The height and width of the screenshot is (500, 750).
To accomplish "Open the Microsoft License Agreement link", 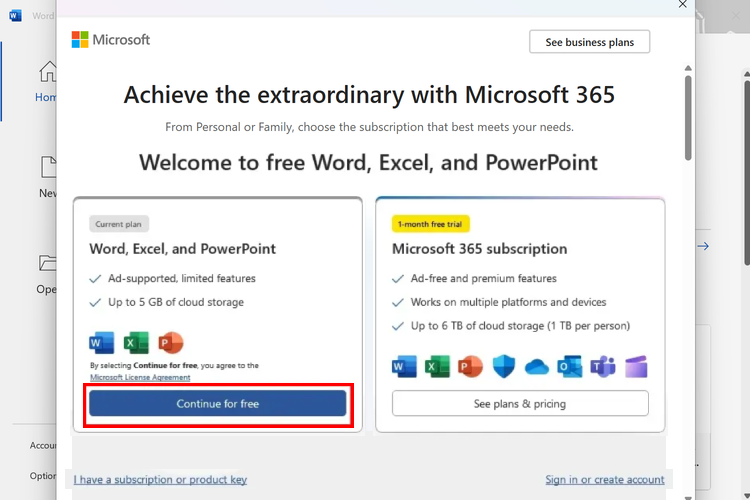I will click(x=140, y=378).
